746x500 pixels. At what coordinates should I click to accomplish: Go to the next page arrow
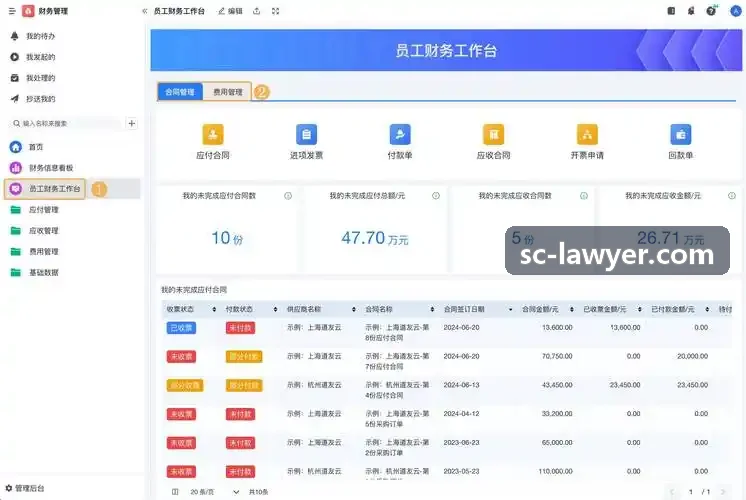[723, 492]
